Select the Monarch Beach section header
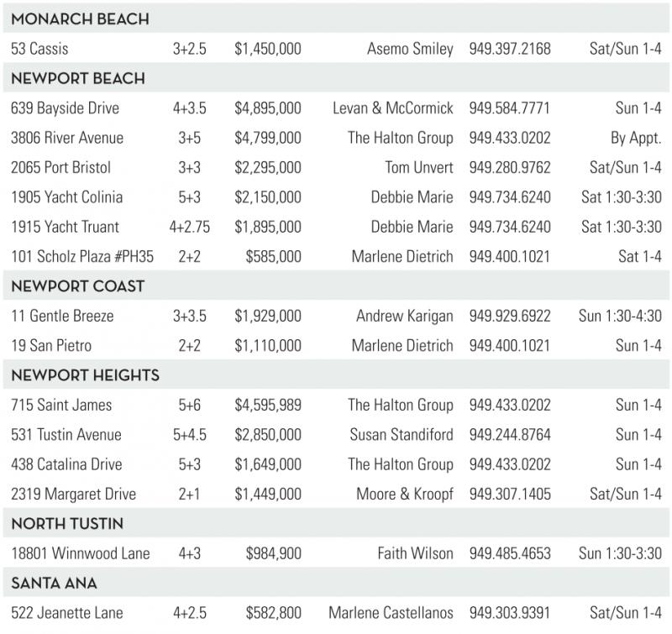 79,18
